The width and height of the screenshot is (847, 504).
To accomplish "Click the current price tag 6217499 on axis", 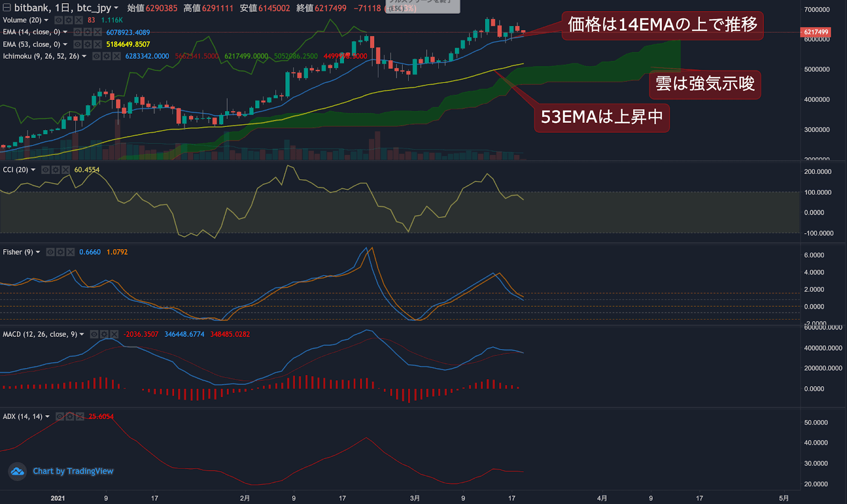I will point(816,32).
